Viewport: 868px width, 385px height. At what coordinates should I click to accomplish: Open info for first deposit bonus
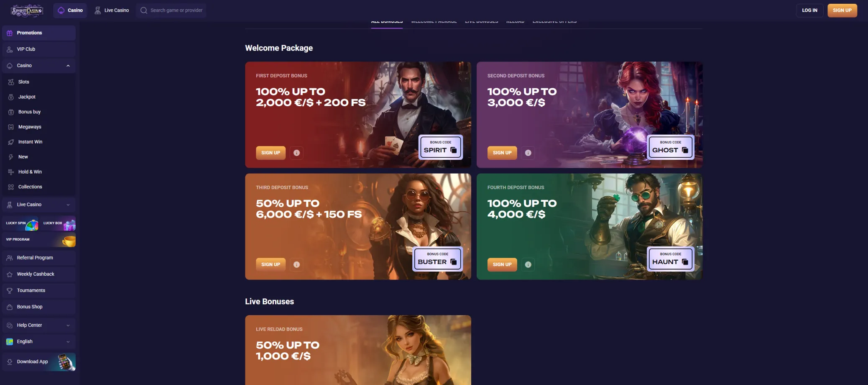(x=296, y=153)
